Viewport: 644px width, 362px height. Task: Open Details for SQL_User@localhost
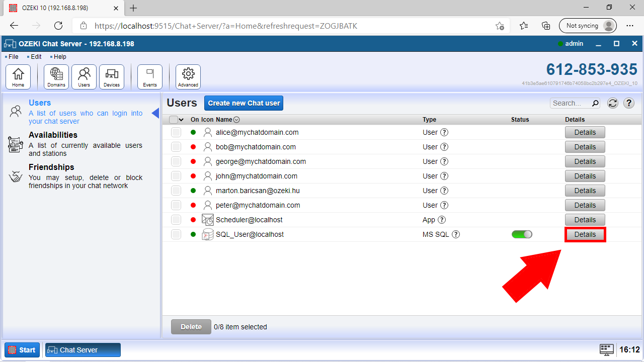(585, 234)
